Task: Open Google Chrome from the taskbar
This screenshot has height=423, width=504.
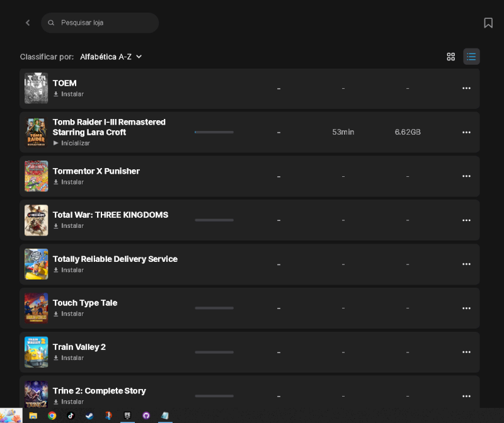Action: (x=52, y=415)
